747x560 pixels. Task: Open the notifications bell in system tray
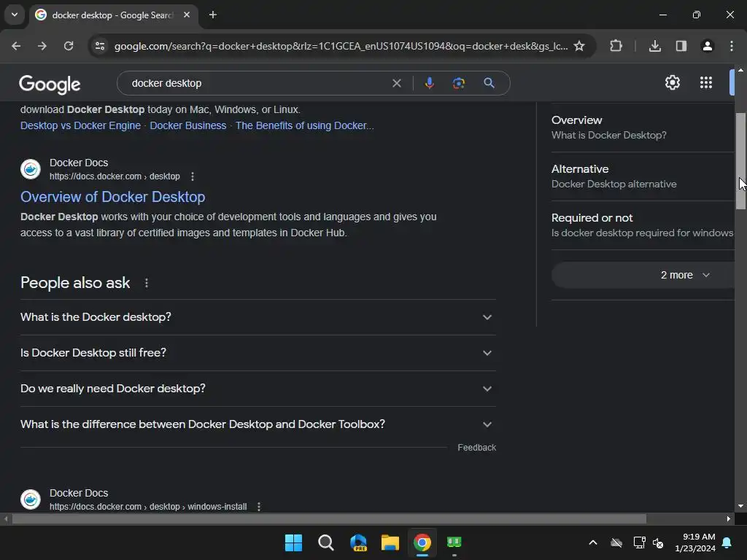[727, 542]
